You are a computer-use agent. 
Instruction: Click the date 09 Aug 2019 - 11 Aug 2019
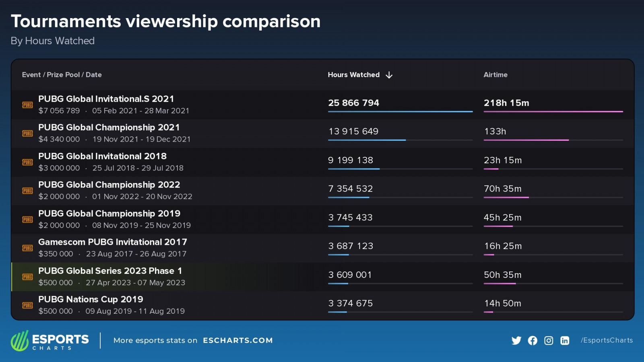pos(135,311)
